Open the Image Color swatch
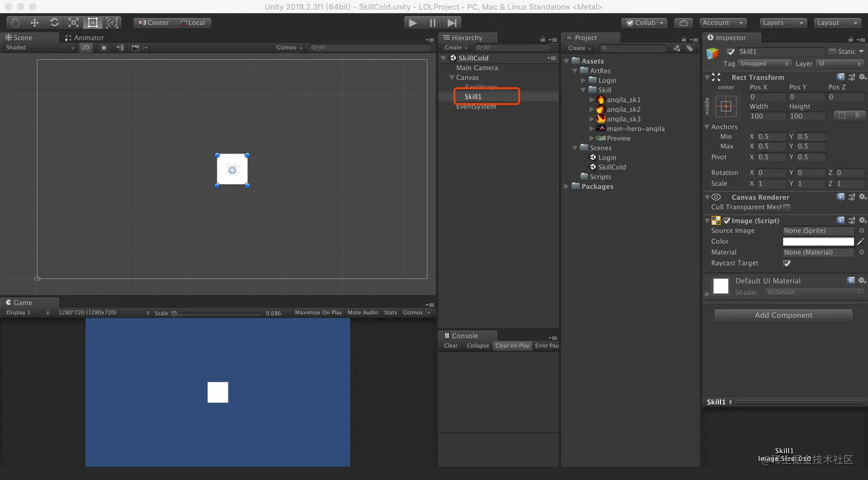868x480 pixels. click(818, 241)
